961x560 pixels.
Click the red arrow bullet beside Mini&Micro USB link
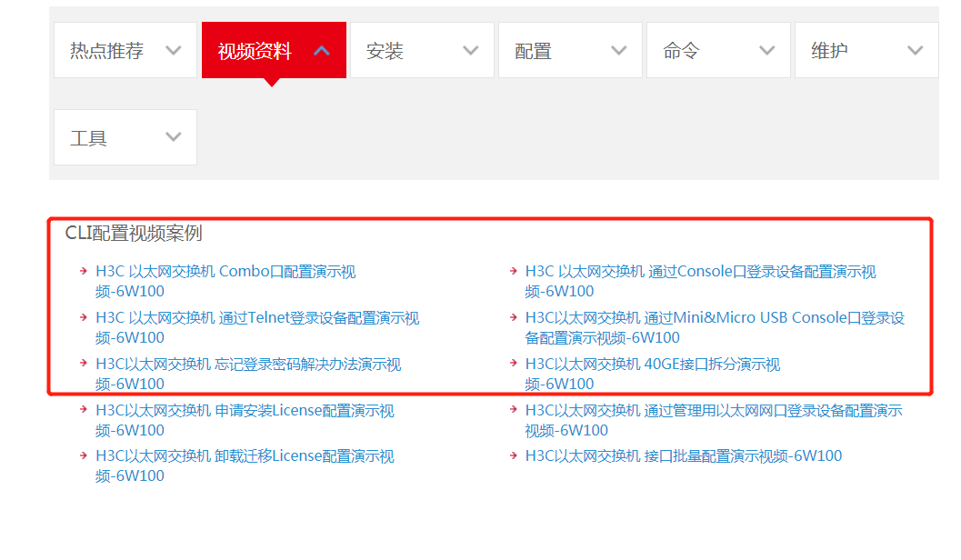pyautogui.click(x=514, y=316)
